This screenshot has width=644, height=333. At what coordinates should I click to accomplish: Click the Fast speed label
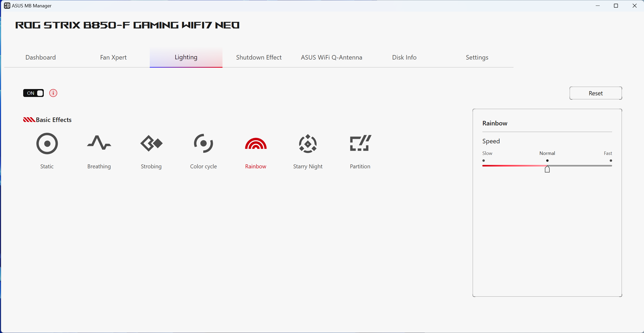[608, 153]
